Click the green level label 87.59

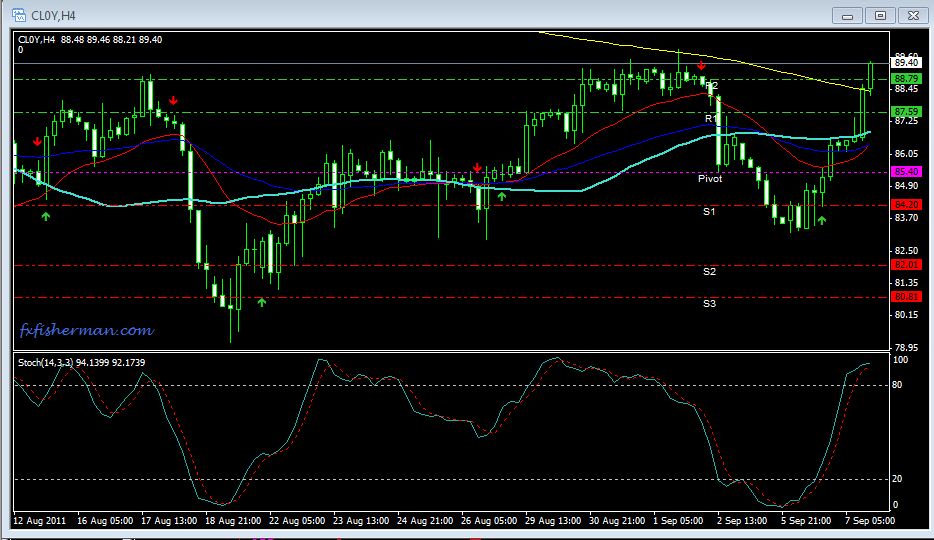906,112
